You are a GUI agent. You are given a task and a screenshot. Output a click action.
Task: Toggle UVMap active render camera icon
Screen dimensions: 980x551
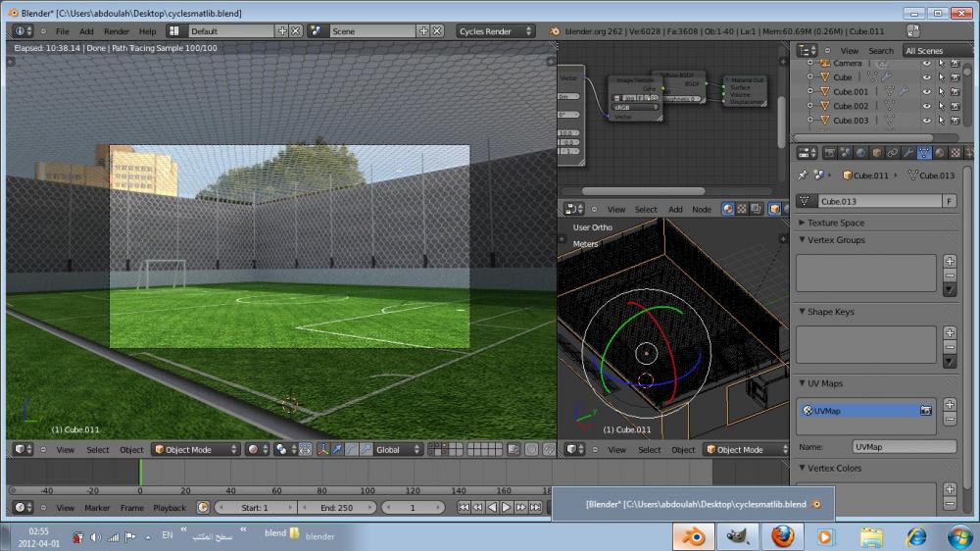click(x=926, y=410)
